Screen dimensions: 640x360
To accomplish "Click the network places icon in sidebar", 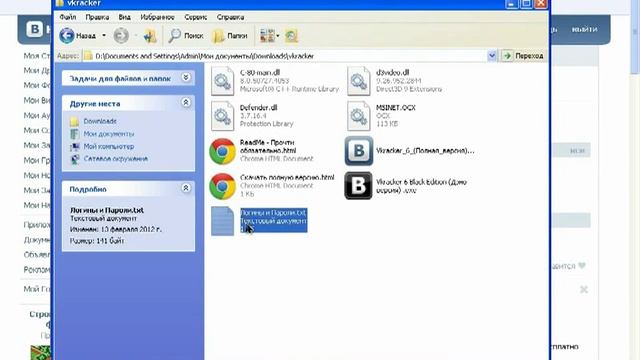I will pyautogui.click(x=74, y=159).
